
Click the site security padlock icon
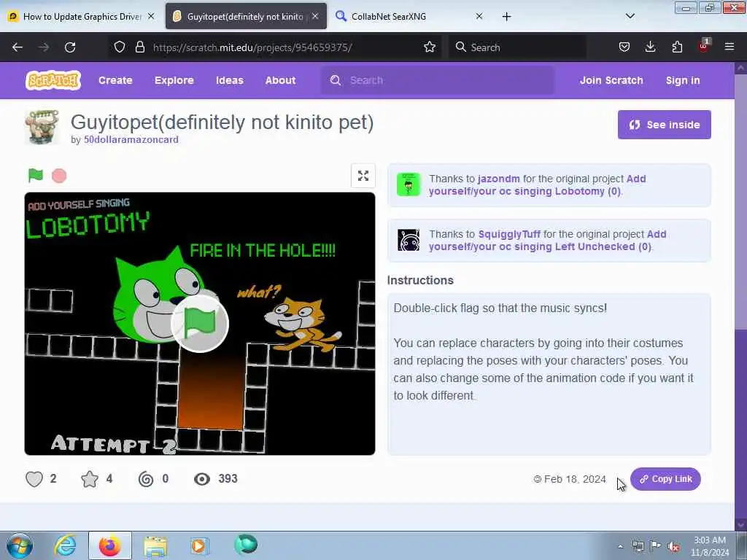(139, 47)
